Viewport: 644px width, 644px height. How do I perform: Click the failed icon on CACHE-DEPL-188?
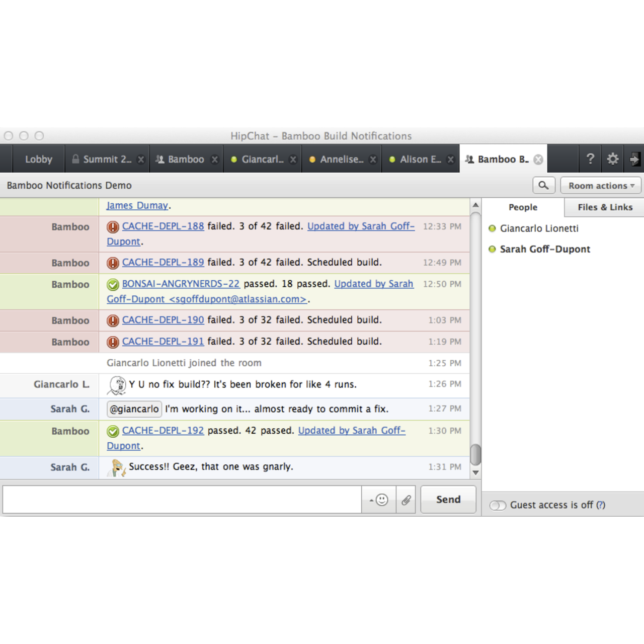(113, 227)
